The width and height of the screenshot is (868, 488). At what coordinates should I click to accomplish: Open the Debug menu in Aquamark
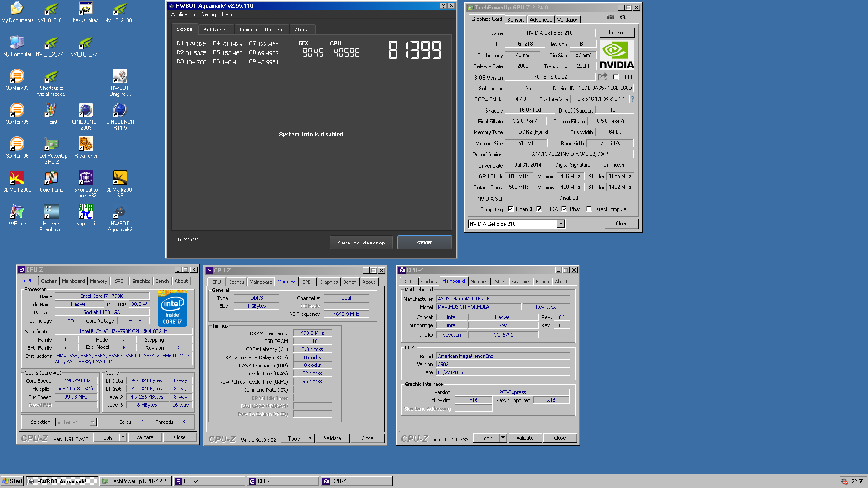click(x=208, y=14)
